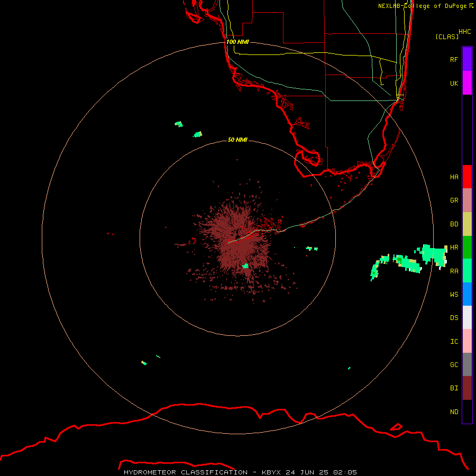Click the HA red legend swatch

pyautogui.click(x=467, y=177)
